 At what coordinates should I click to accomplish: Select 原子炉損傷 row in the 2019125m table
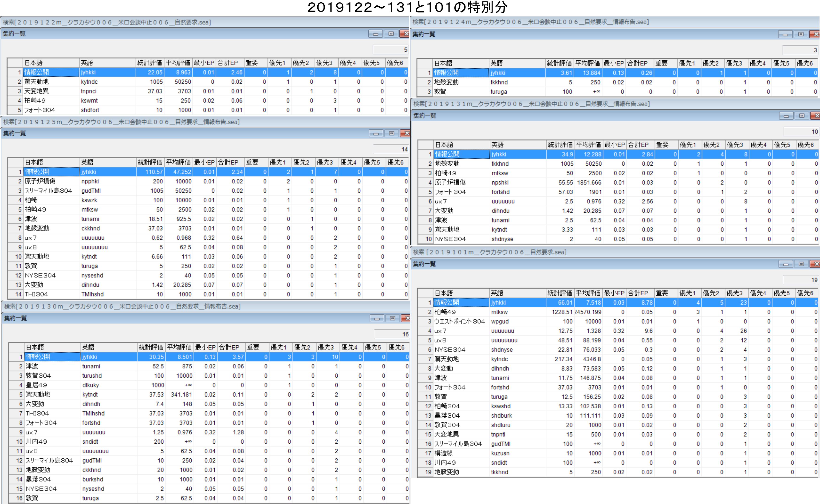[40, 181]
